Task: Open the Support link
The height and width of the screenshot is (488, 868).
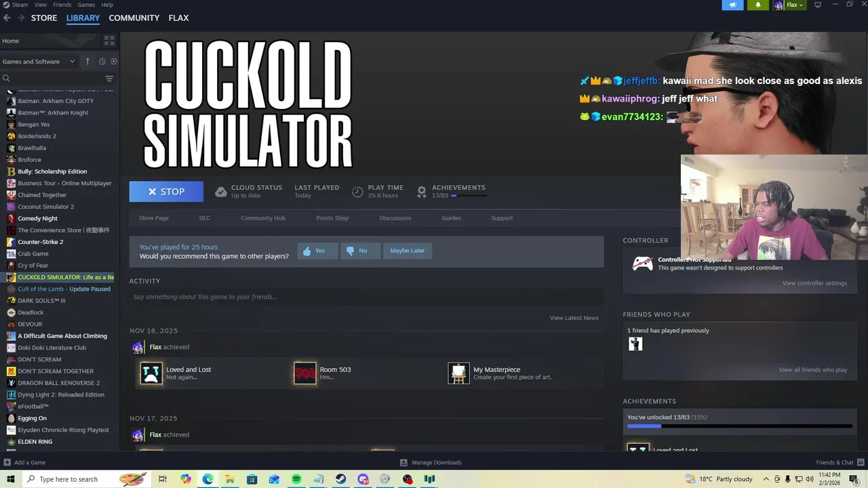Action: (x=502, y=218)
